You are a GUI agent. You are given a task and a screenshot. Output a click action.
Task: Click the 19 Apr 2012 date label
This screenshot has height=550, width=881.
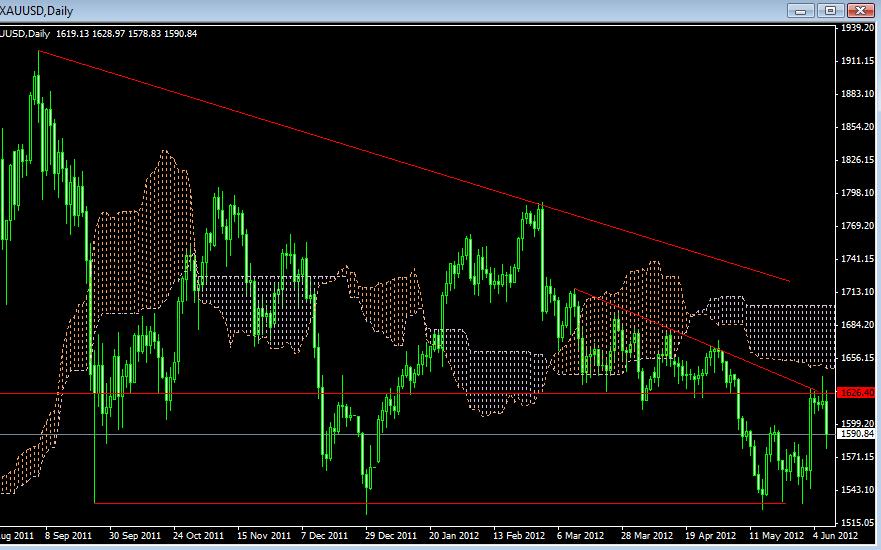point(710,535)
